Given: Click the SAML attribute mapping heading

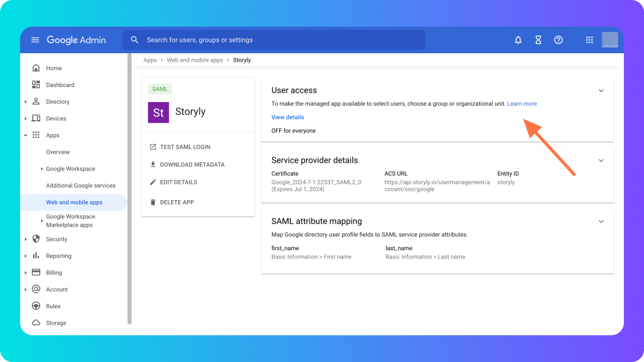Looking at the screenshot, I should point(316,221).
